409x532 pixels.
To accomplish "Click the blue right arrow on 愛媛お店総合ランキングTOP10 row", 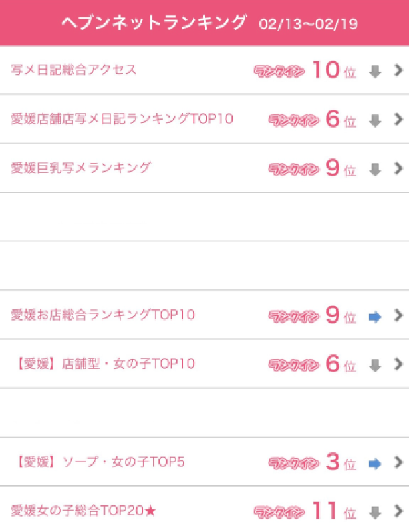I will 375,317.
